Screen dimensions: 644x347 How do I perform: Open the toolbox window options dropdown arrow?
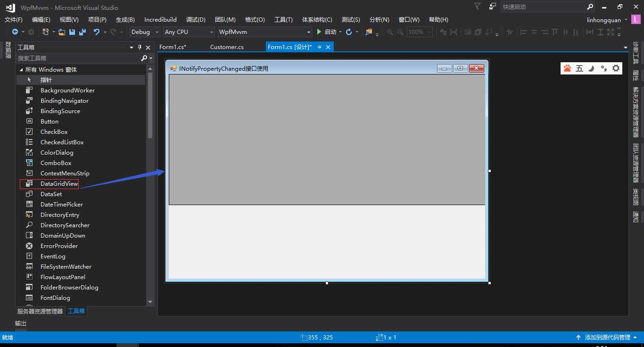pos(132,48)
